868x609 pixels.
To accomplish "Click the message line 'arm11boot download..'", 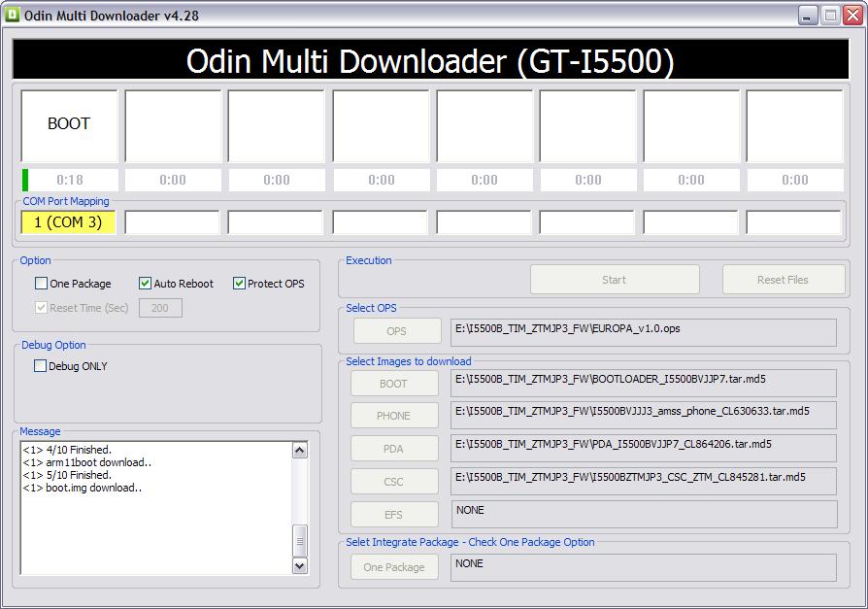I will tap(87, 462).
